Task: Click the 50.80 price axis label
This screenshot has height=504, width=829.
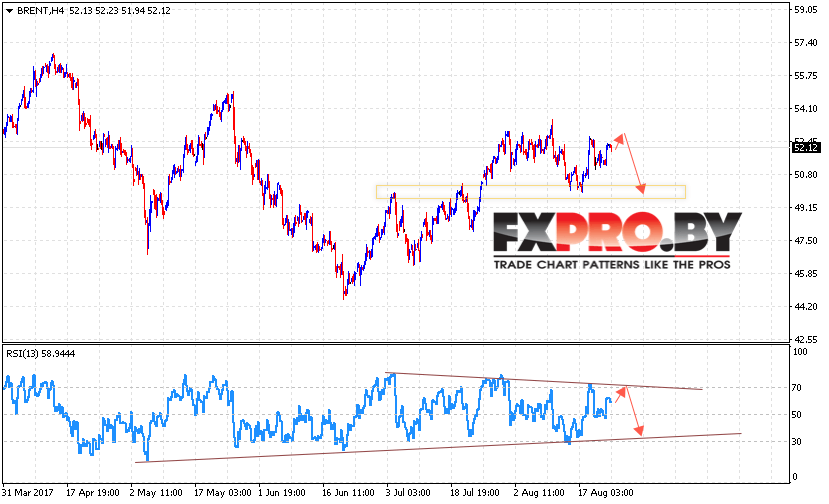Action: click(806, 175)
